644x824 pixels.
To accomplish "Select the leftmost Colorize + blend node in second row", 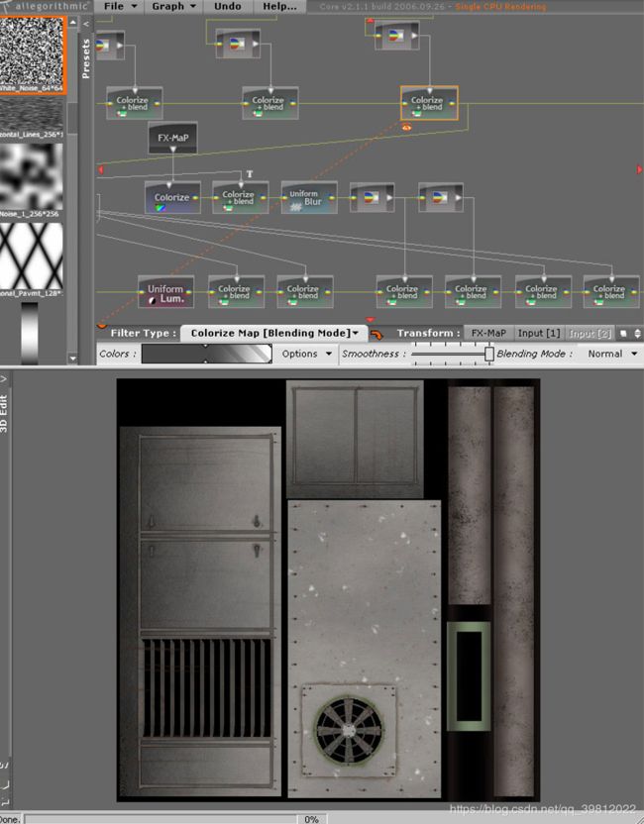I will tap(134, 104).
